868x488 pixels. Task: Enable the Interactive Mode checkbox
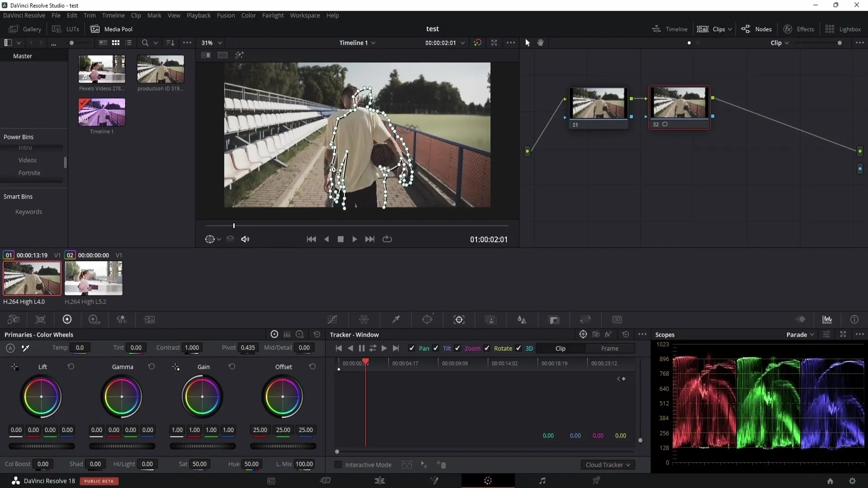338,465
